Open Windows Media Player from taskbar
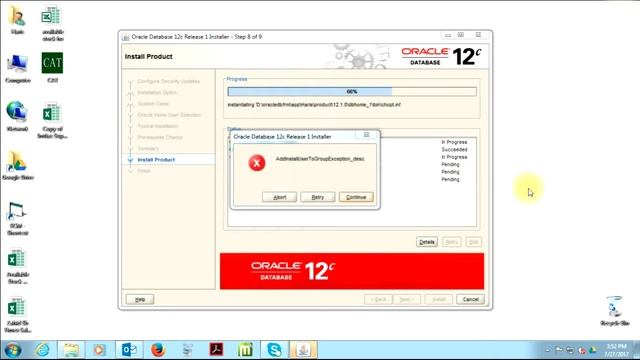Image resolution: width=640 pixels, height=360 pixels. (99, 350)
